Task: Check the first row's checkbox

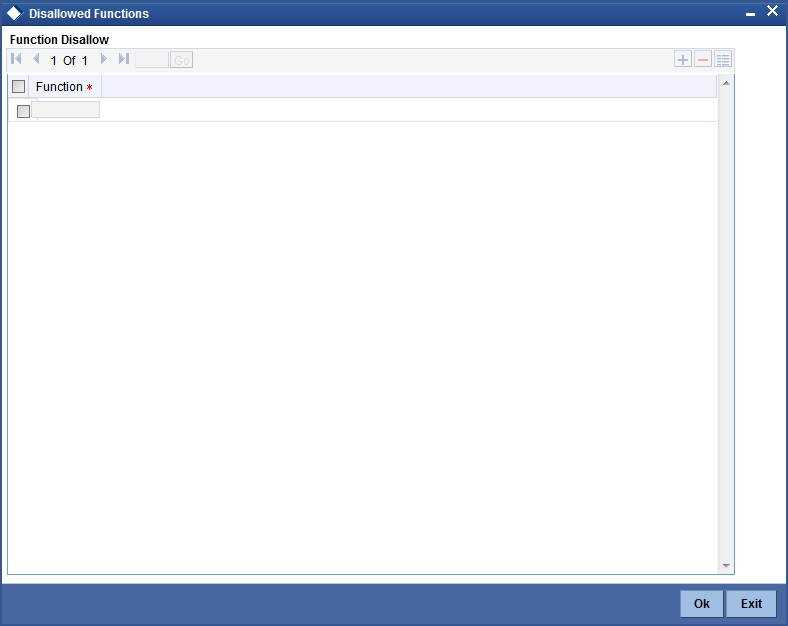Action: point(23,111)
